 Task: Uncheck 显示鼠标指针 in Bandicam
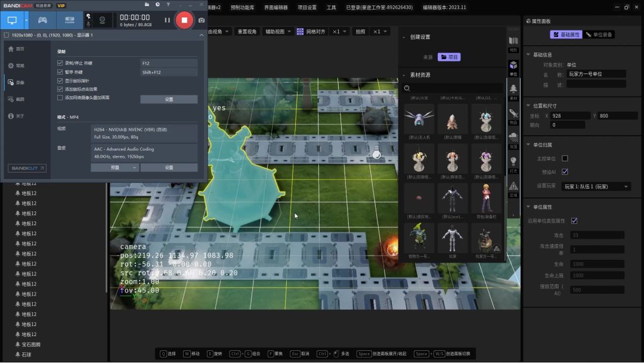(x=60, y=81)
